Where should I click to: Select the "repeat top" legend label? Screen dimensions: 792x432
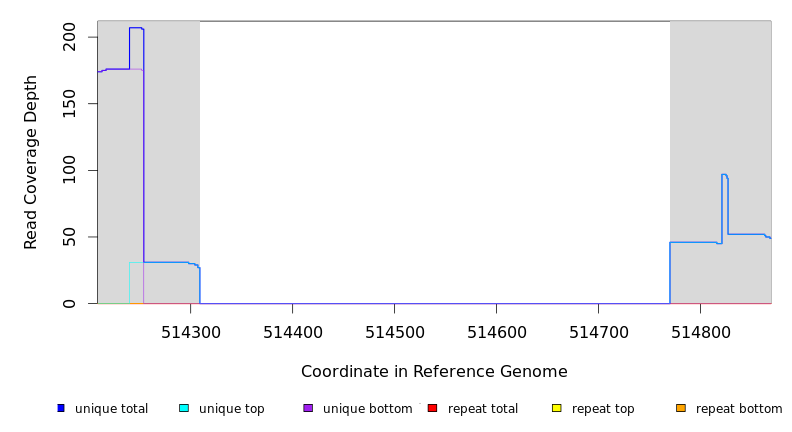pyautogui.click(x=603, y=409)
